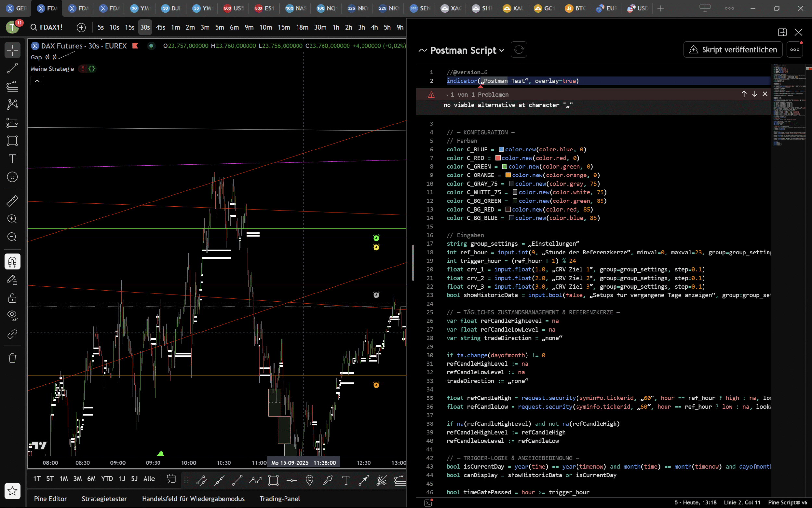Select the Fibonacci retracement tool

coord(12,86)
